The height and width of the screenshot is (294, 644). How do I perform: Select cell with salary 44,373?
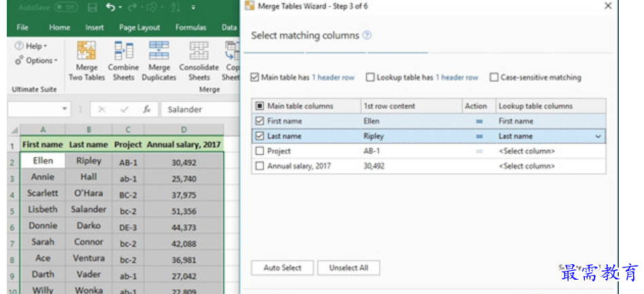pyautogui.click(x=184, y=227)
